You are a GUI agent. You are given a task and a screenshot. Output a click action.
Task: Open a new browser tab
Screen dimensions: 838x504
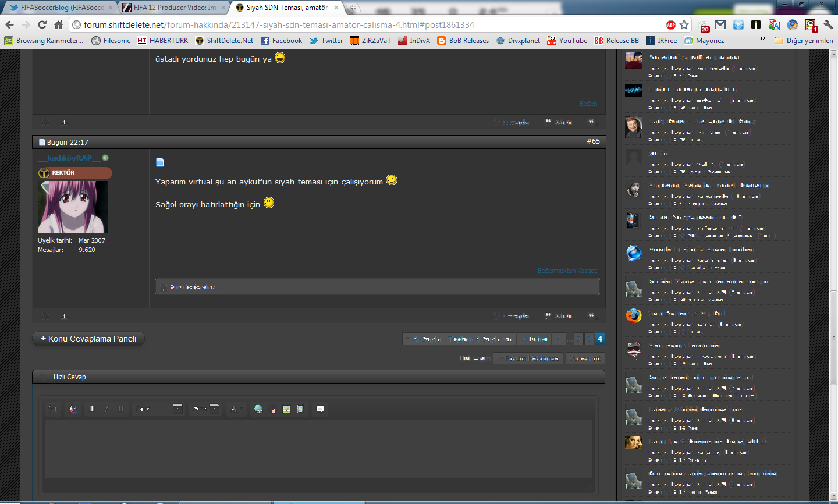[x=353, y=8]
